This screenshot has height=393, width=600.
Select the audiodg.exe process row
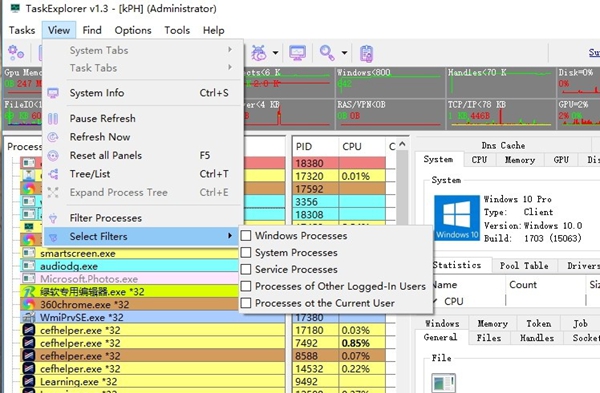click(x=130, y=266)
